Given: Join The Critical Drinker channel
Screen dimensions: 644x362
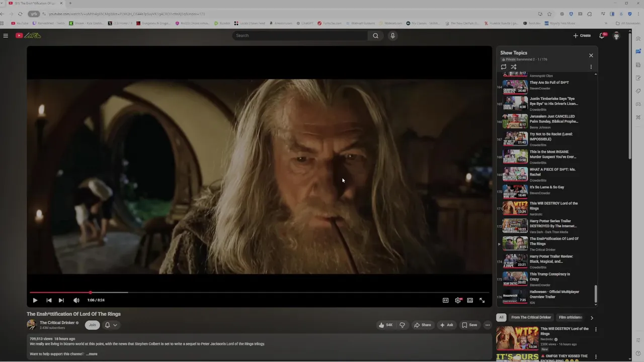Looking at the screenshot, I should click(92, 325).
